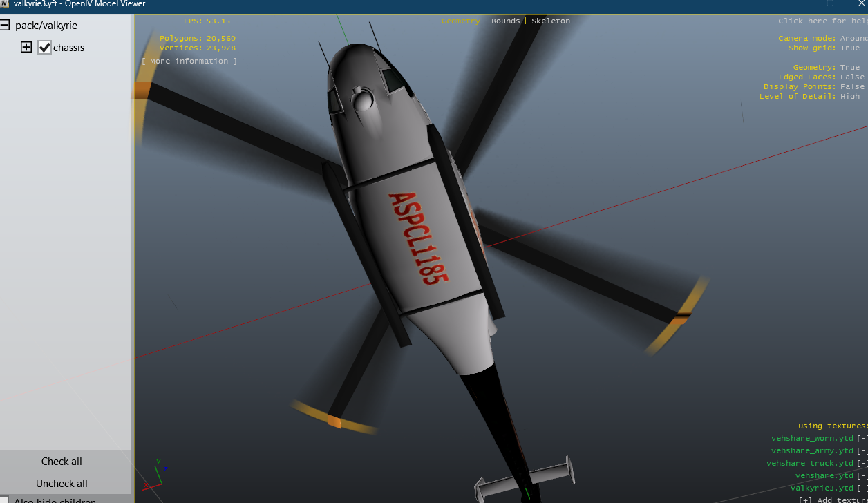Remove the vehshare_worn.ytd texture with [-]
This screenshot has width=868, height=503.
[862, 438]
